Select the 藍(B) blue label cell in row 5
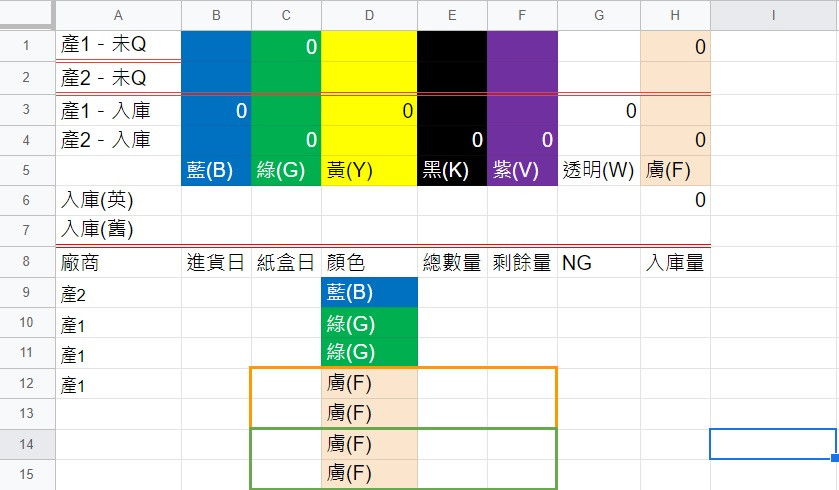Screen dimensions: 839x490 point(216,171)
